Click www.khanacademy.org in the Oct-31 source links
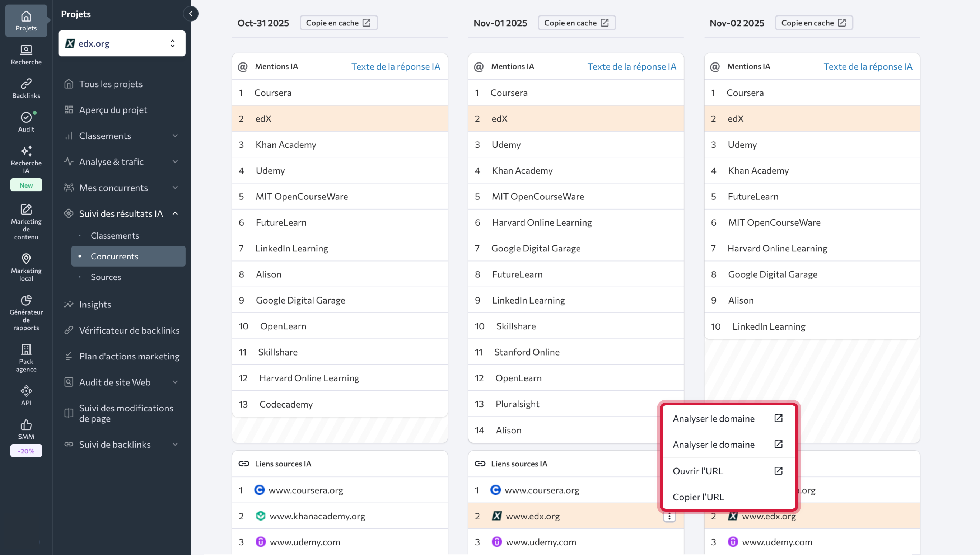980x555 pixels. (x=317, y=516)
